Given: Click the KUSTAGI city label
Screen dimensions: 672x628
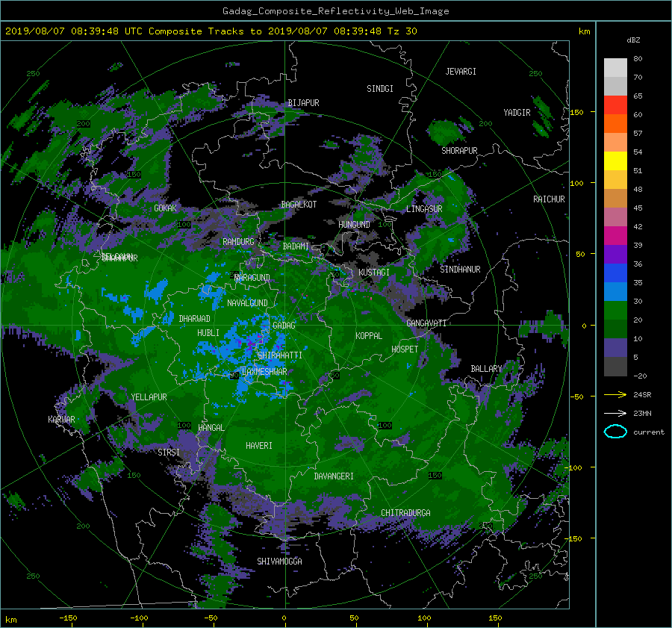Looking at the screenshot, I should (374, 273).
